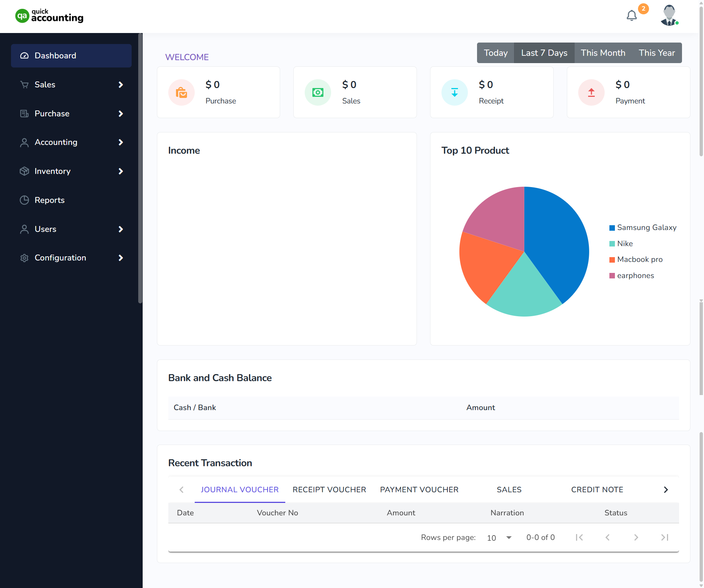Open the quick accounting logo
Image resolution: width=704 pixels, height=588 pixels.
[49, 15]
